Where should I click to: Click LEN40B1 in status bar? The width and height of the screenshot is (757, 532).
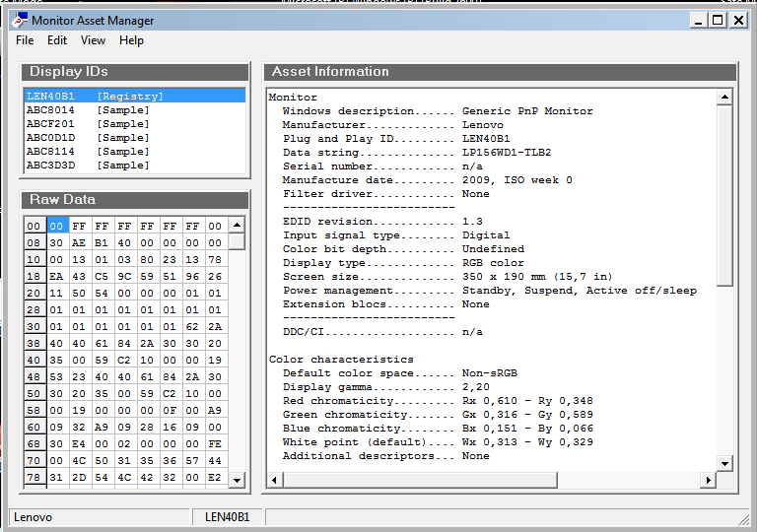228,517
